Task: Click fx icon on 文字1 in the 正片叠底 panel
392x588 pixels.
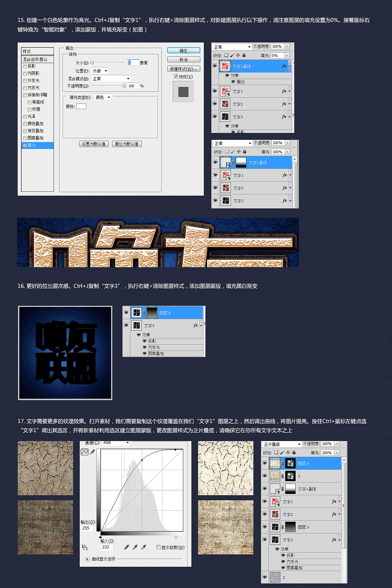Action: (334, 501)
